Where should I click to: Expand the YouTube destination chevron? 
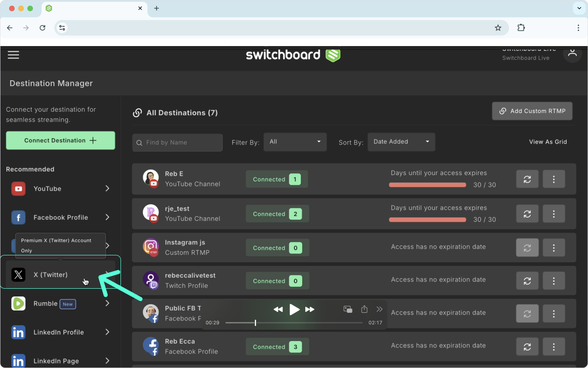click(107, 188)
